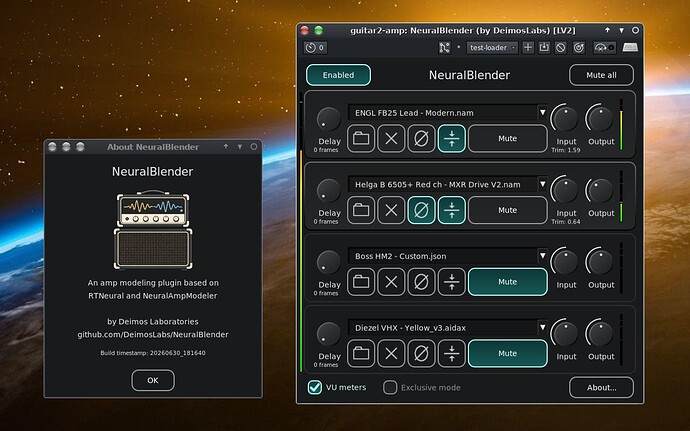690x431 pixels.
Task: Click the 'Trim: 0.64' value text
Action: click(565, 222)
